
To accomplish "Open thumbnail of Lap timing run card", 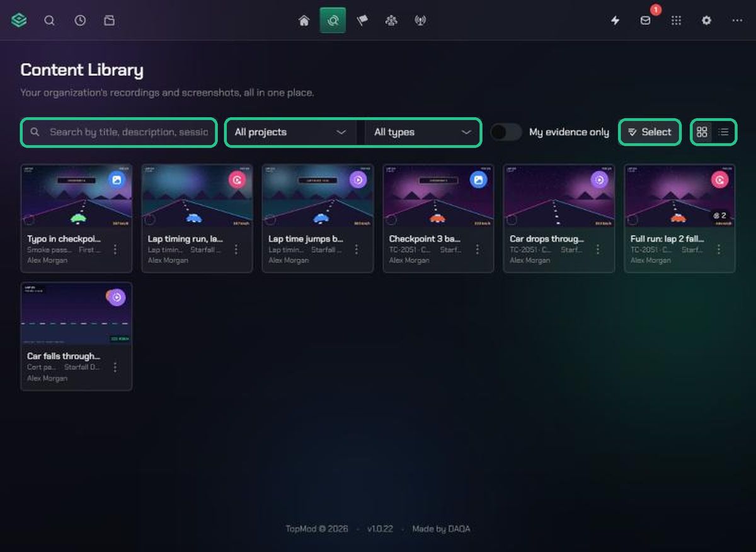I will [197, 196].
